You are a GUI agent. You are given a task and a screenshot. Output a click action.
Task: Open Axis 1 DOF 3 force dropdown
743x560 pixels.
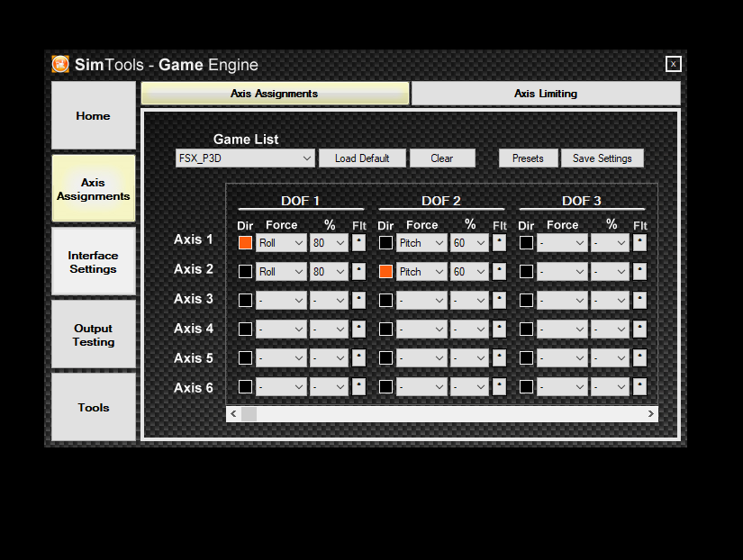[x=562, y=242]
